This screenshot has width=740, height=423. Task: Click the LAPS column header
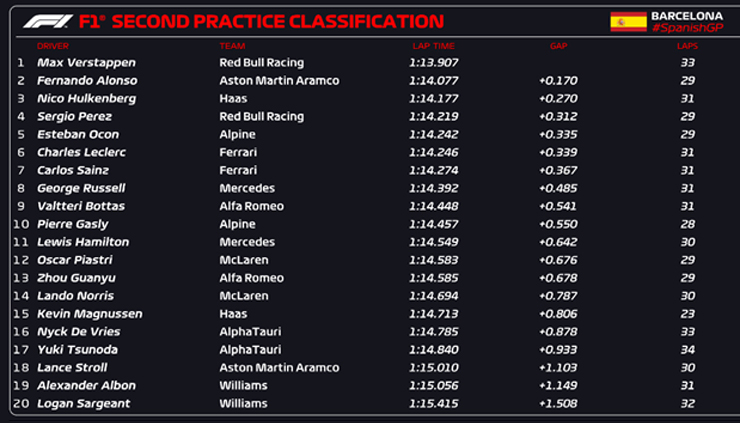click(x=686, y=46)
